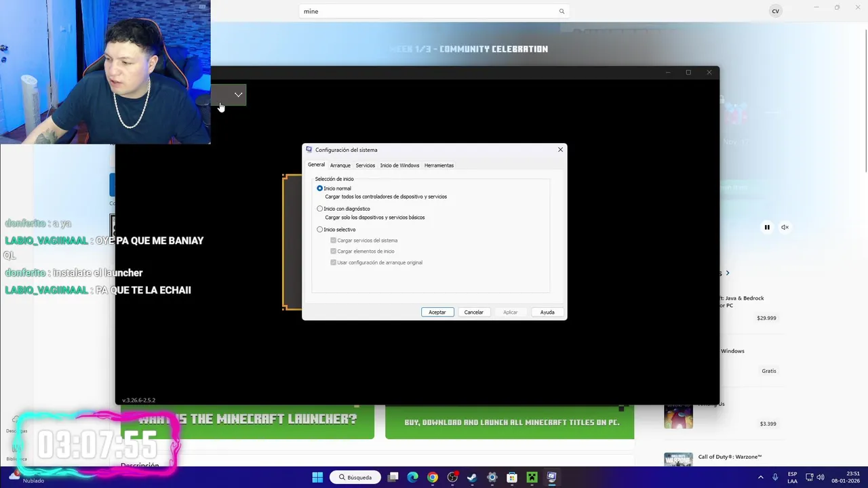This screenshot has height=488, width=868.
Task: Open ESP LAA language switcher
Action: click(x=792, y=477)
